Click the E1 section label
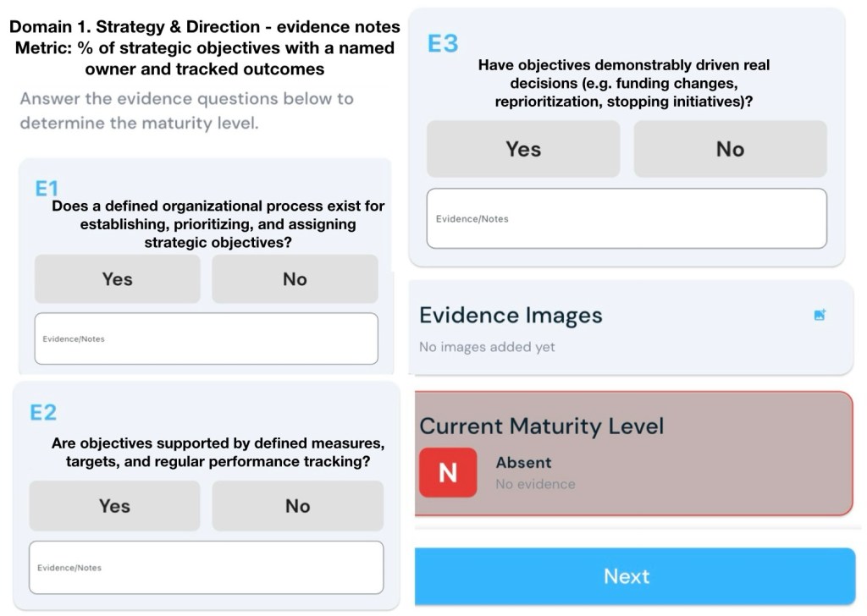The height and width of the screenshot is (616, 867). coord(47,189)
